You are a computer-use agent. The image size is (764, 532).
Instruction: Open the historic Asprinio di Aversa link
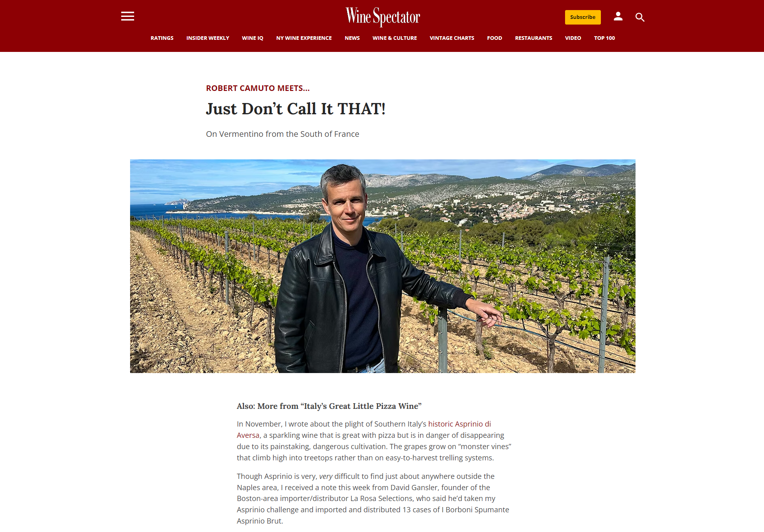[364, 429]
